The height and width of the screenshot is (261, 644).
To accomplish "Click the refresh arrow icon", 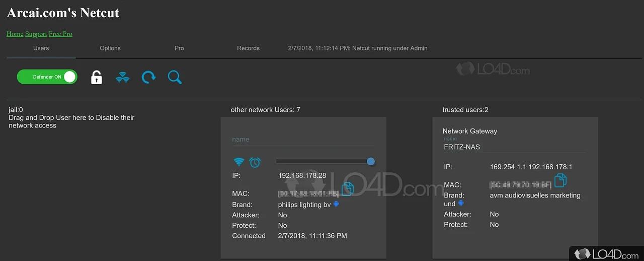I will pyautogui.click(x=148, y=77).
